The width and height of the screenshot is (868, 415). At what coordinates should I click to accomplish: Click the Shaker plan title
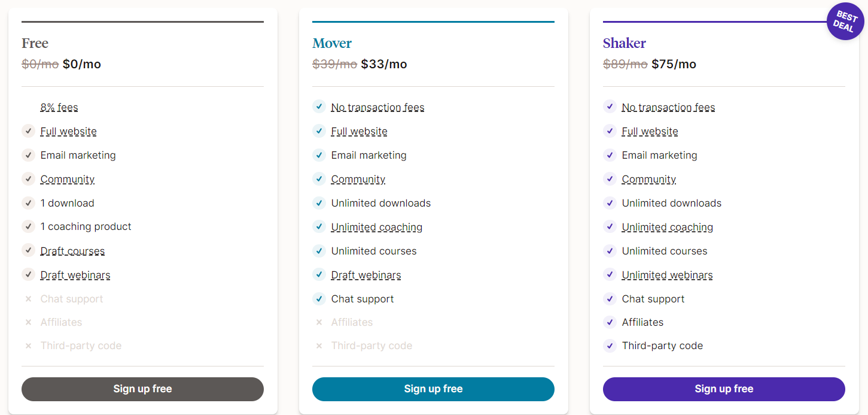(x=625, y=43)
